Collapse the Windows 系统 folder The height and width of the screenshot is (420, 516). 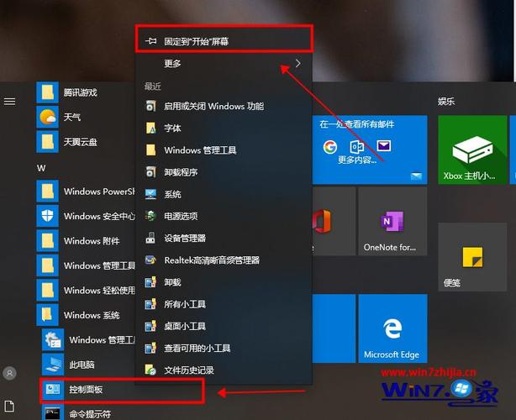tap(86, 315)
